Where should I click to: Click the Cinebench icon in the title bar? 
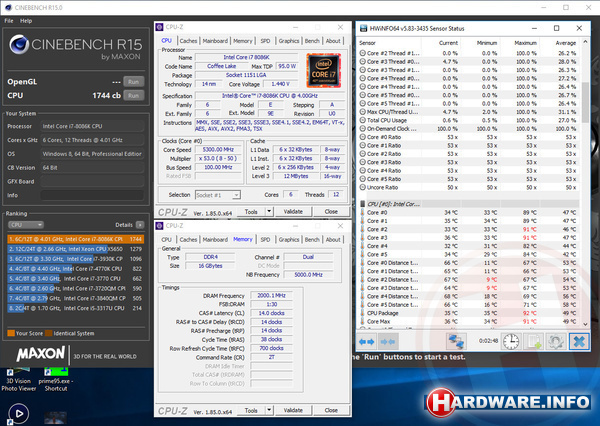(x=8, y=7)
